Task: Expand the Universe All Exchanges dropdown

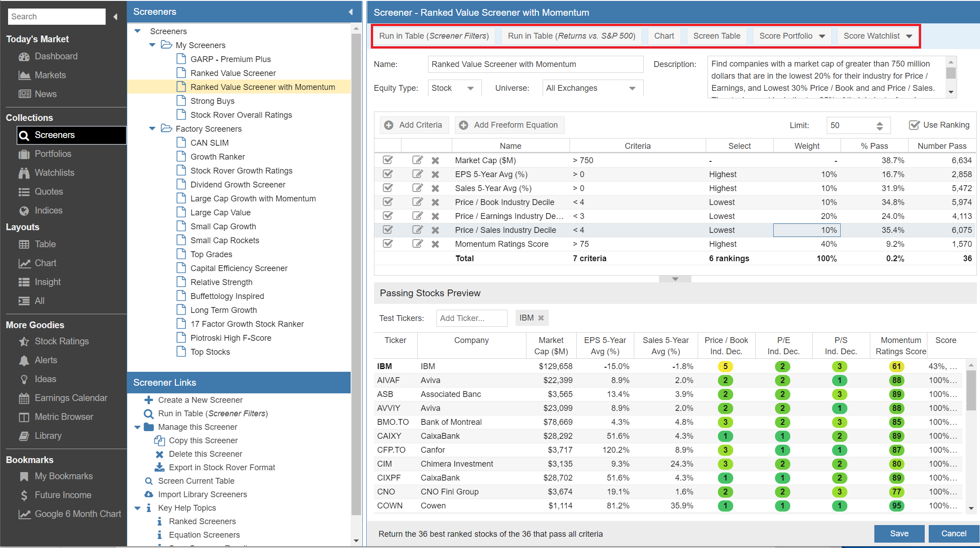Action: click(632, 88)
